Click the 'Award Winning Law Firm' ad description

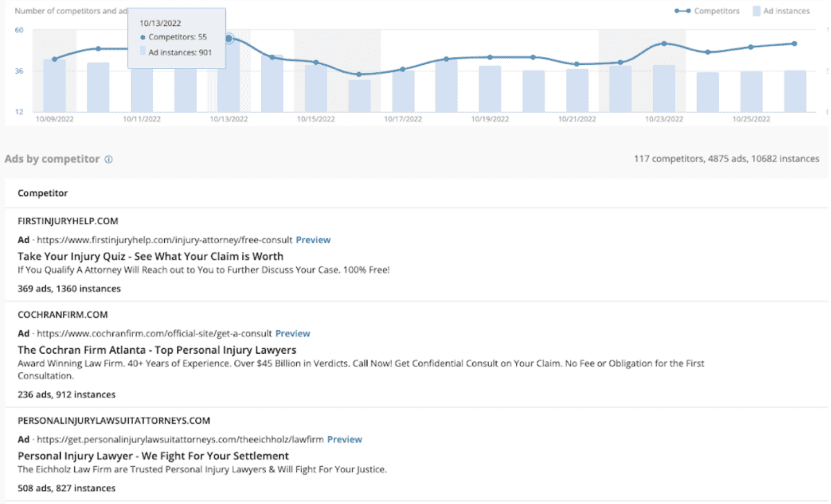click(361, 369)
